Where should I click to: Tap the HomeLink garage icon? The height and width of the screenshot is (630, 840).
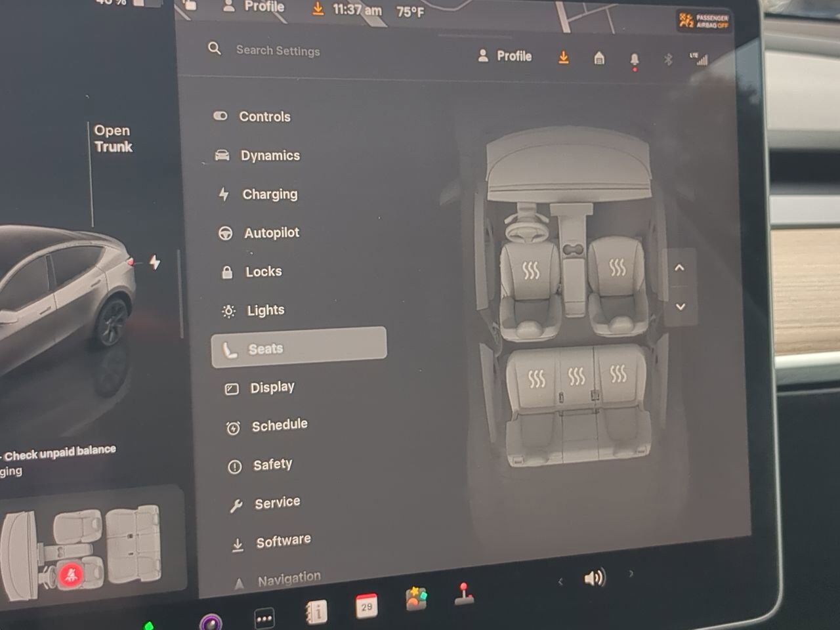tap(599, 58)
